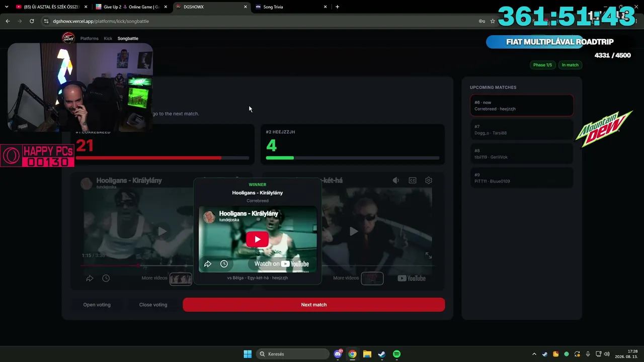Click the Hooligans - Királylány title in winner video
The image size is (644, 362).
[x=249, y=214]
